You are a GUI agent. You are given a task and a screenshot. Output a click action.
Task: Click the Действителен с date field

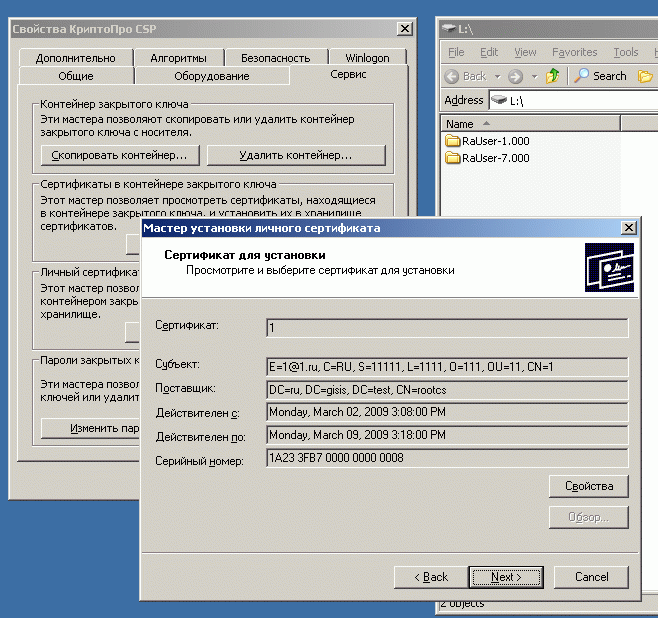click(x=447, y=412)
